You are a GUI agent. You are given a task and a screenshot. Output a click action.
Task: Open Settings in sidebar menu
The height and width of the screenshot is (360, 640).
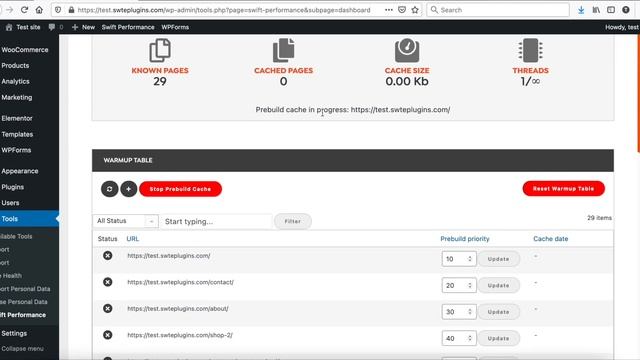click(x=14, y=333)
